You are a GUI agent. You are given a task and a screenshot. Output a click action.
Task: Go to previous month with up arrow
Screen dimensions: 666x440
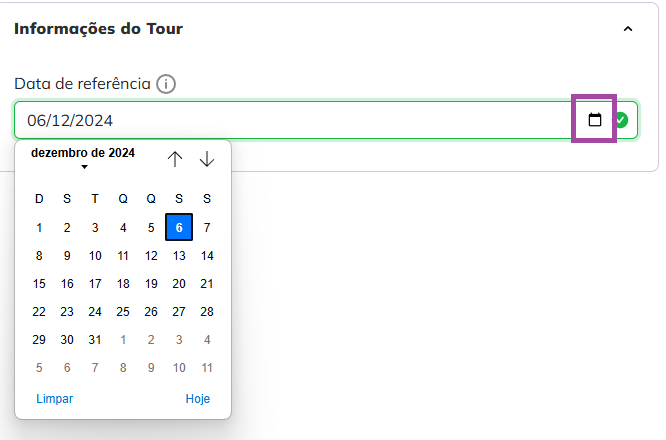tap(175, 159)
